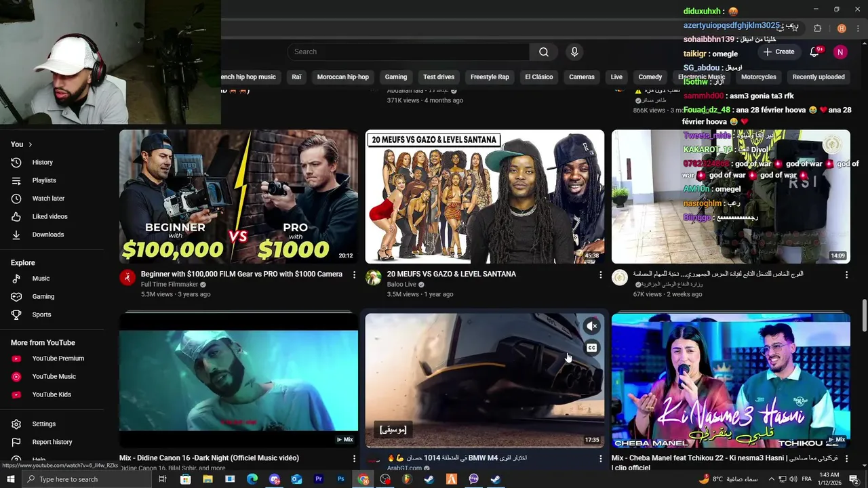The image size is (868, 488).
Task: Select Motorcycles filter chip
Action: [x=759, y=77]
